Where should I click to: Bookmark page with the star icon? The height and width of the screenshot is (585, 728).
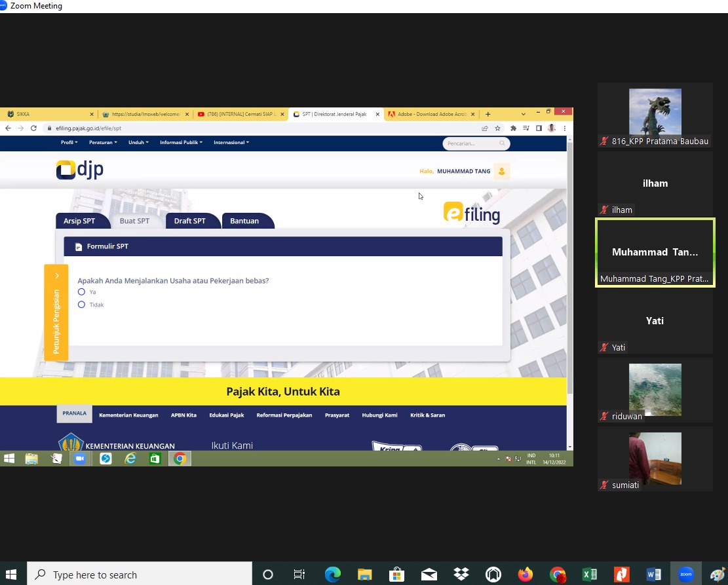tap(497, 128)
